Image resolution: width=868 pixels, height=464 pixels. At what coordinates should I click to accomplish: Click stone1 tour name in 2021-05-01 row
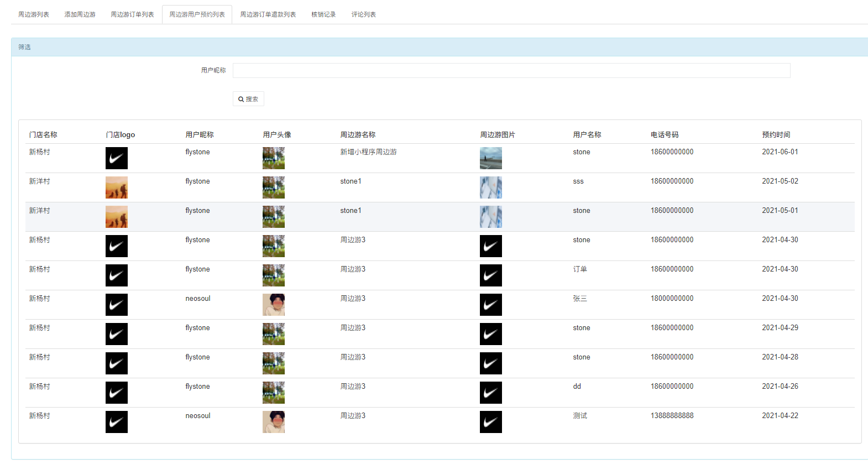click(351, 211)
